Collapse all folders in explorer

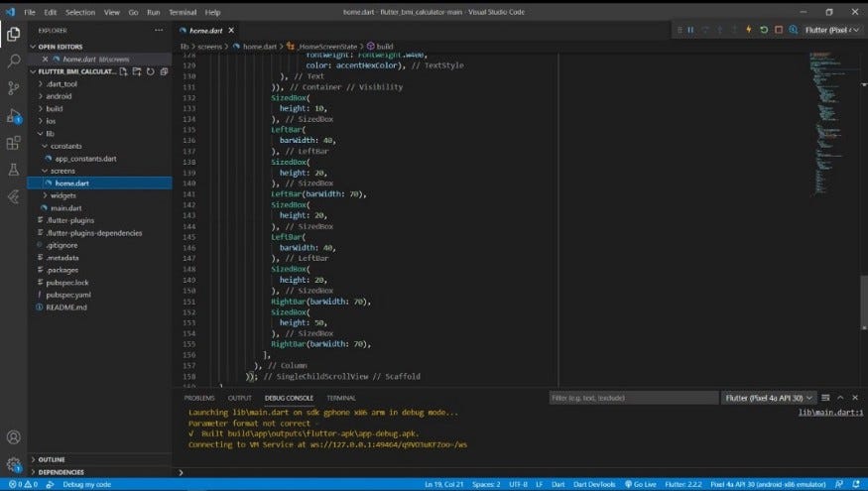tap(164, 71)
